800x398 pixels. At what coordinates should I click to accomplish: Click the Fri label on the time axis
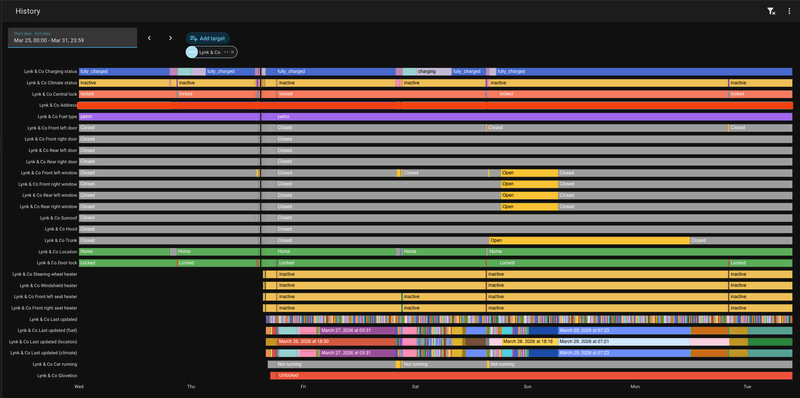pyautogui.click(x=303, y=387)
